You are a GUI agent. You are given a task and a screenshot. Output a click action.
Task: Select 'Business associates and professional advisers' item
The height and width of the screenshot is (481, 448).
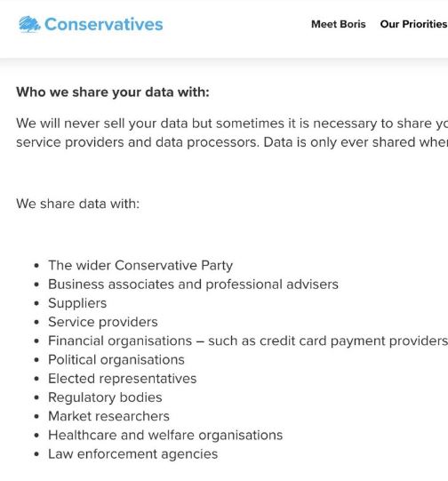pos(193,285)
